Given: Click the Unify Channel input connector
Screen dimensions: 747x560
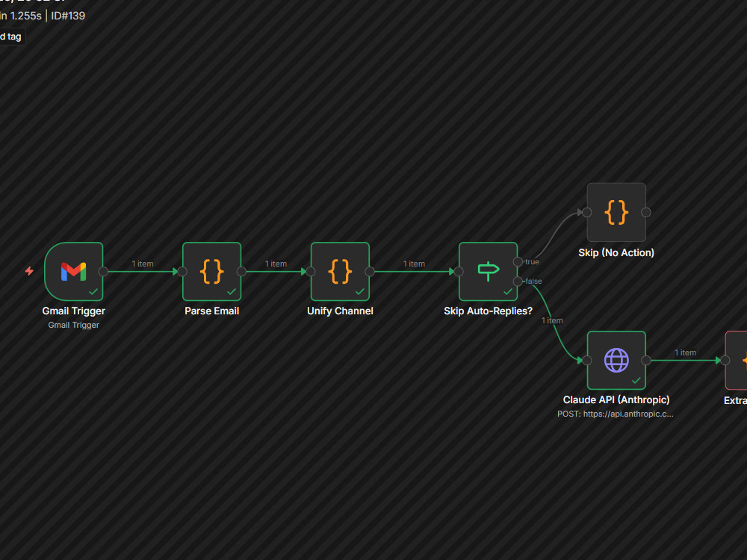Looking at the screenshot, I should click(311, 272).
